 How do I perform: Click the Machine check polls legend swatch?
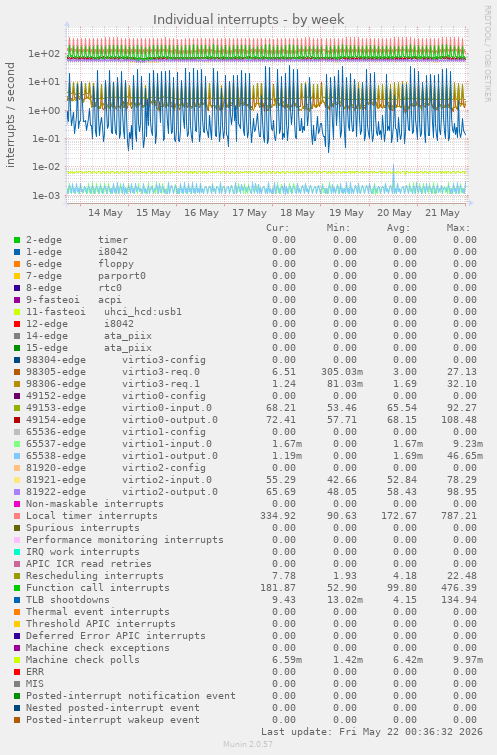[x=17, y=660]
